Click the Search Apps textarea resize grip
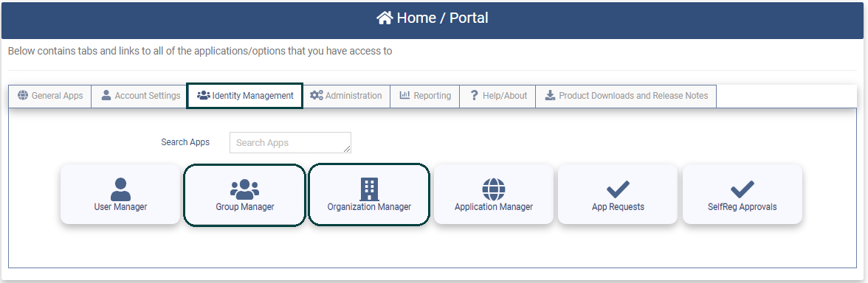The width and height of the screenshot is (868, 283). pyautogui.click(x=347, y=149)
